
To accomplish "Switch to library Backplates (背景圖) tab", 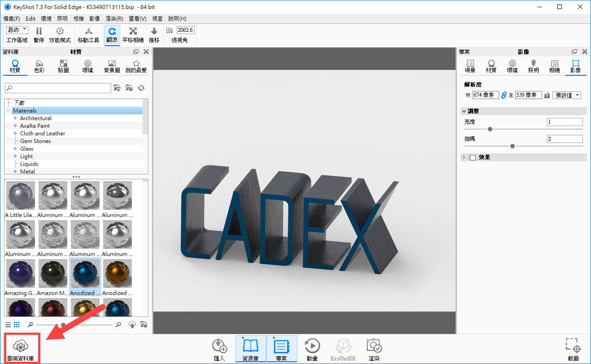I will [112, 66].
